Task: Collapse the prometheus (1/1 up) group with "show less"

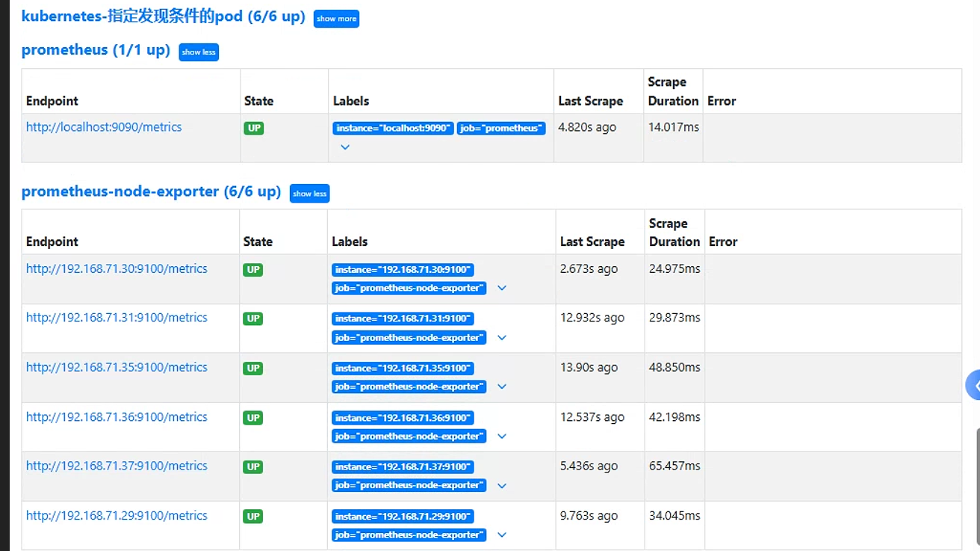Action: point(199,52)
